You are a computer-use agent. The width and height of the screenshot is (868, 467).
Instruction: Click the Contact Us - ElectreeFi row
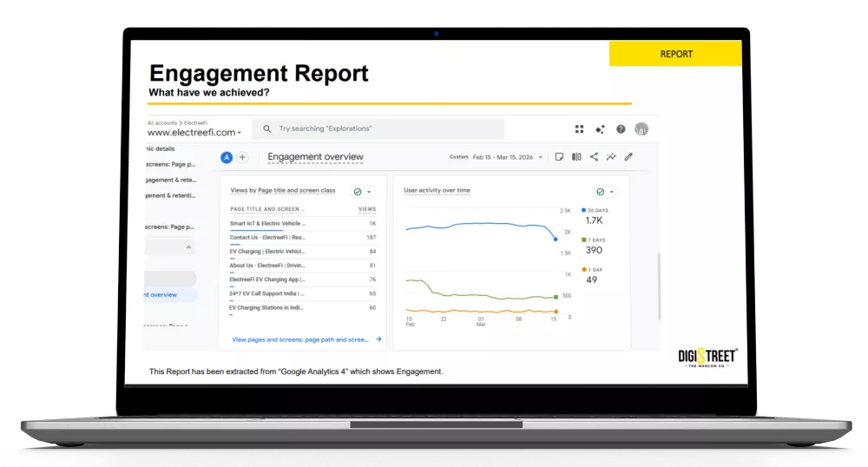(267, 237)
